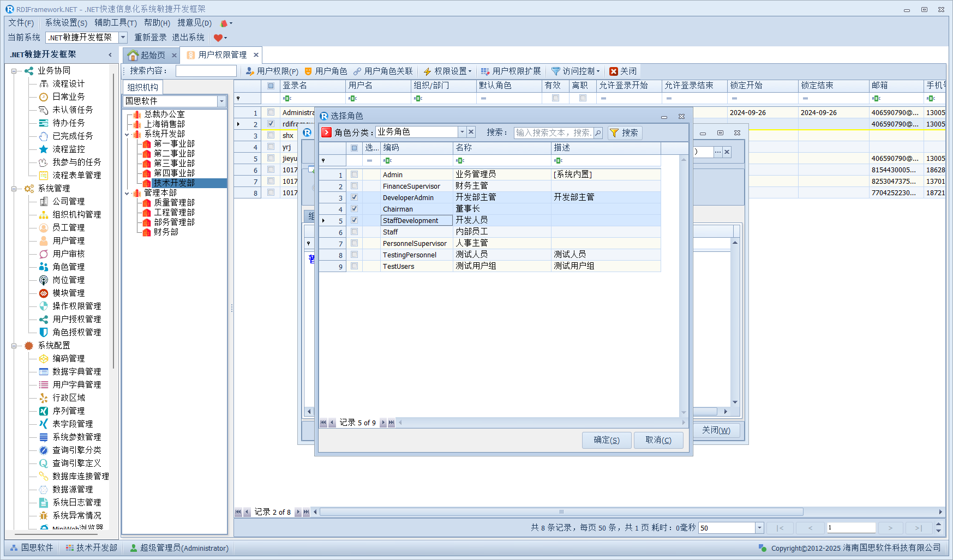Click the funnel 搜索 button in role dialog

pos(625,133)
